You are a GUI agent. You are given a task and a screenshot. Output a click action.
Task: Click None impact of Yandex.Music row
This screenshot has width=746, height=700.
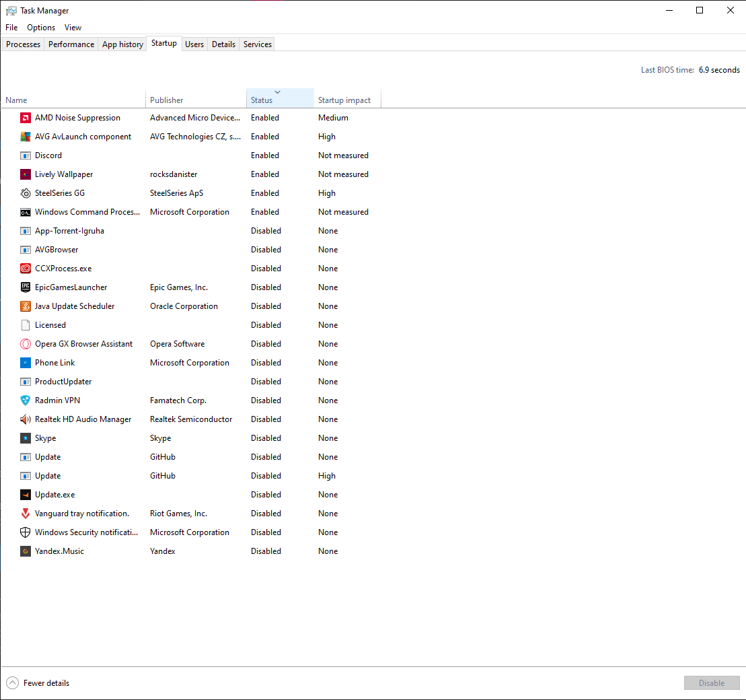(328, 551)
